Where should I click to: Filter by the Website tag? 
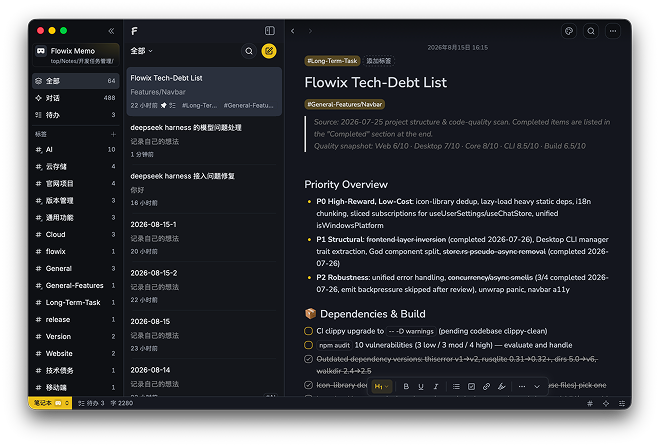(76, 354)
